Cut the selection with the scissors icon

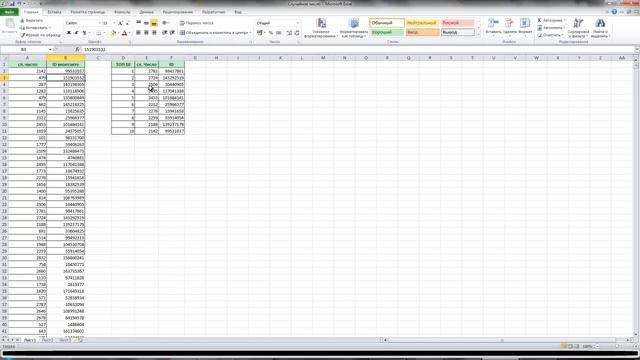(22, 20)
